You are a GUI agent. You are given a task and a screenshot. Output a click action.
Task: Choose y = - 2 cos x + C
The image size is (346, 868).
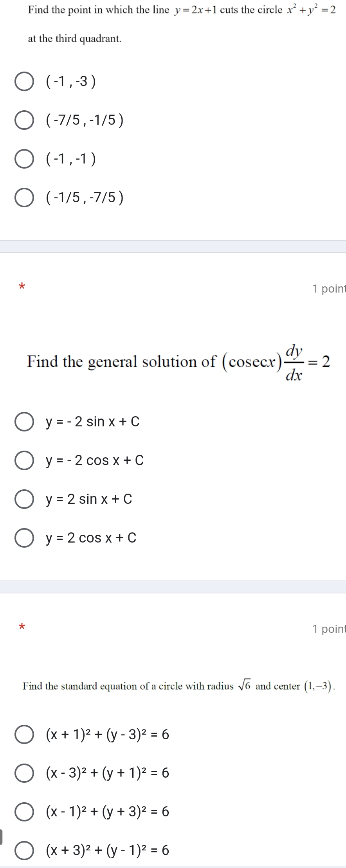tap(24, 460)
